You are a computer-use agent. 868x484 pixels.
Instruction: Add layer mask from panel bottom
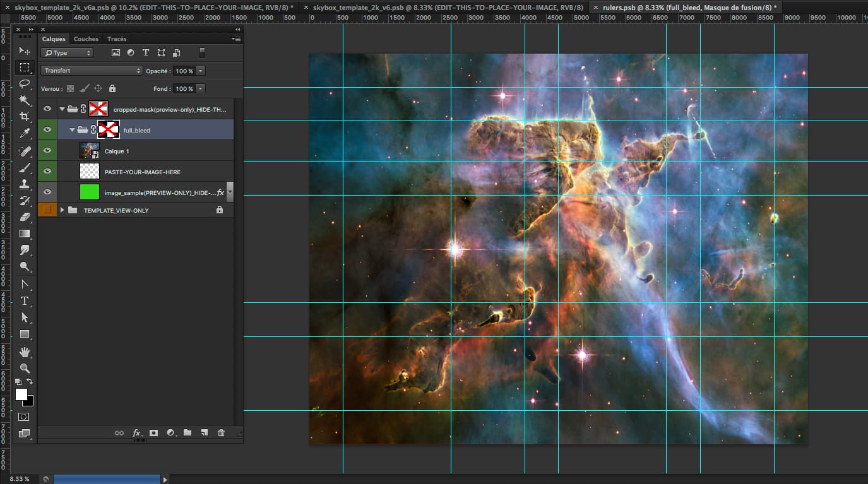[x=153, y=433]
